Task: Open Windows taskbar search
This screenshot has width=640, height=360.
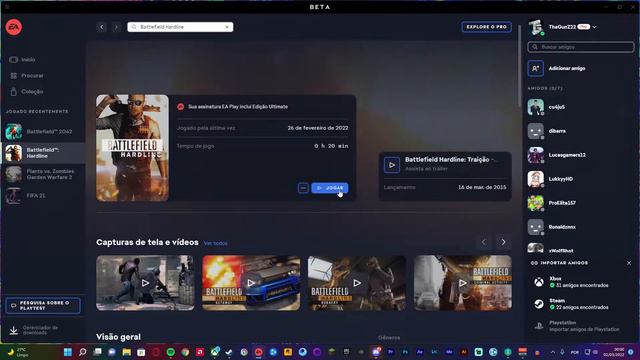Action: (x=82, y=352)
